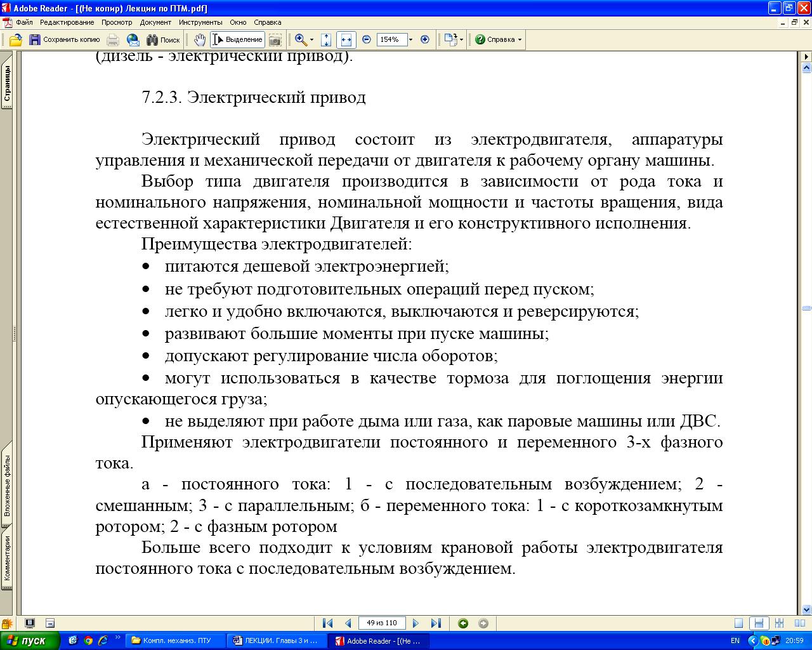Click the full screen monitor icon in status bar
The height and width of the screenshot is (650, 812).
pos(30,623)
